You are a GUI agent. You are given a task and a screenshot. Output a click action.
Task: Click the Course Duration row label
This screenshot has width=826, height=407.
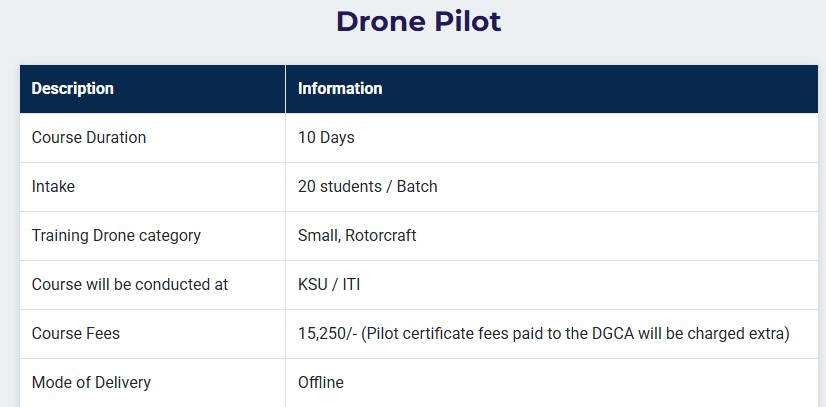click(89, 138)
